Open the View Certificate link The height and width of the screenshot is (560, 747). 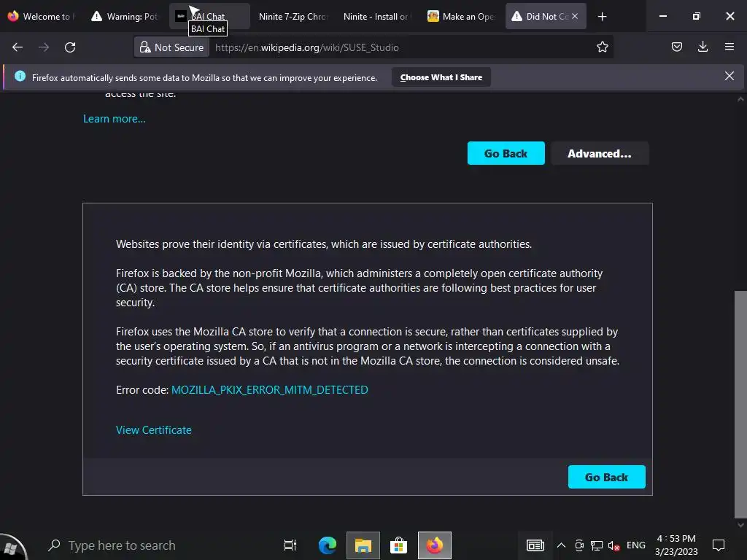153,430
